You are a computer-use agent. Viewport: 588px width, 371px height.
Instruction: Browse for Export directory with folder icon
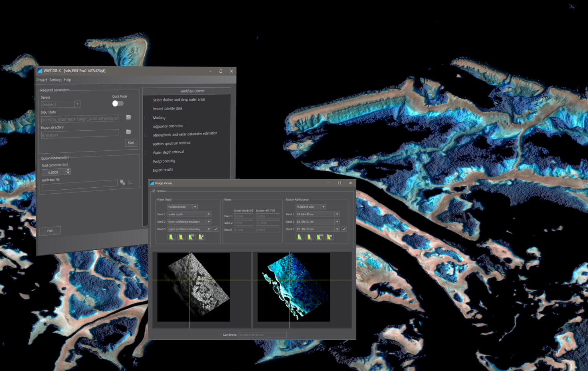click(x=129, y=132)
